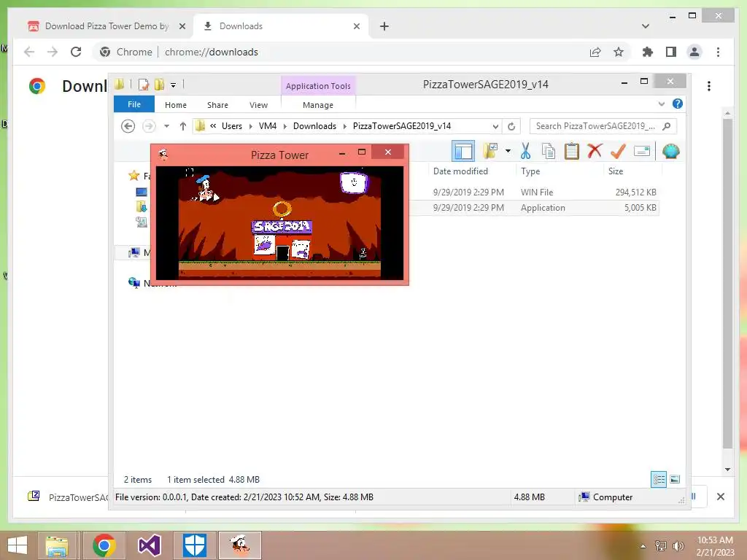The width and height of the screenshot is (747, 560).
Task: Open Windows Defender shield taskbar icon
Action: coord(195,545)
